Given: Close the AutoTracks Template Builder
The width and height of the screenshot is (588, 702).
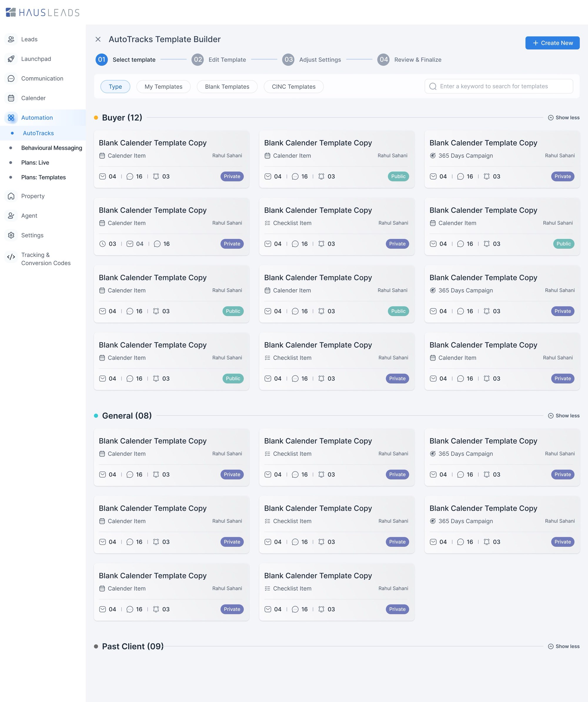Looking at the screenshot, I should click(98, 39).
